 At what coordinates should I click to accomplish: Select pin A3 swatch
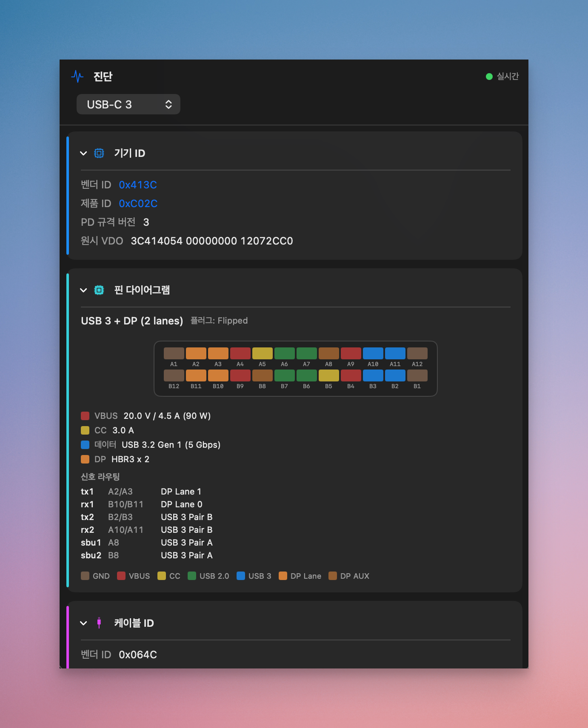click(x=218, y=353)
